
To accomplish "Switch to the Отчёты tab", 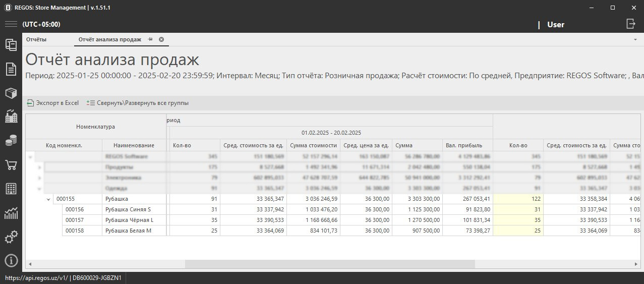I will point(36,39).
